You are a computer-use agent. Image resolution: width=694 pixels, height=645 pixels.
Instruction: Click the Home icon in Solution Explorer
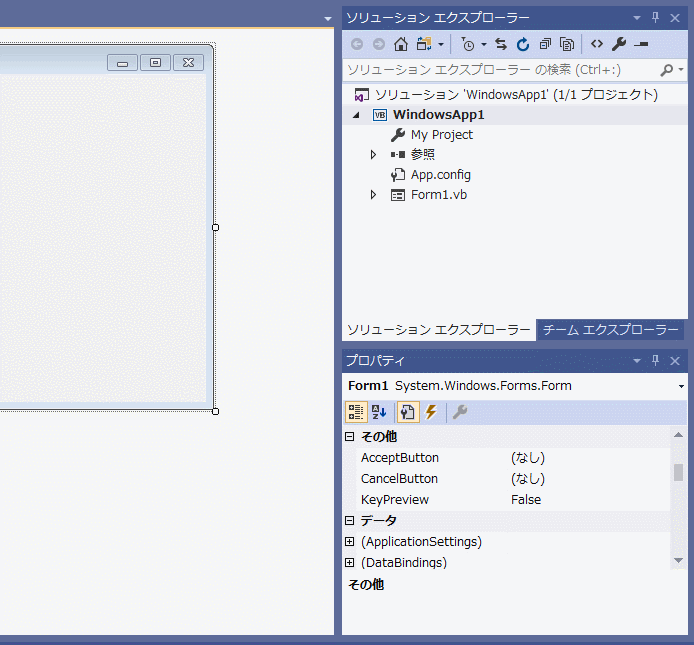(401, 44)
